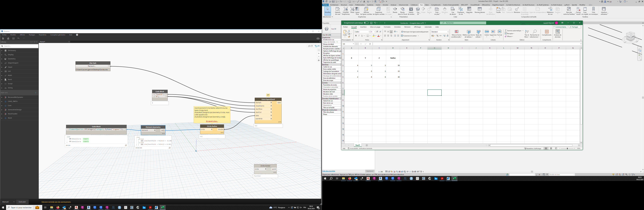Screen dimensions: 644x210
Task: Click the Trier et filtrer icon
Action: (x=527, y=32)
